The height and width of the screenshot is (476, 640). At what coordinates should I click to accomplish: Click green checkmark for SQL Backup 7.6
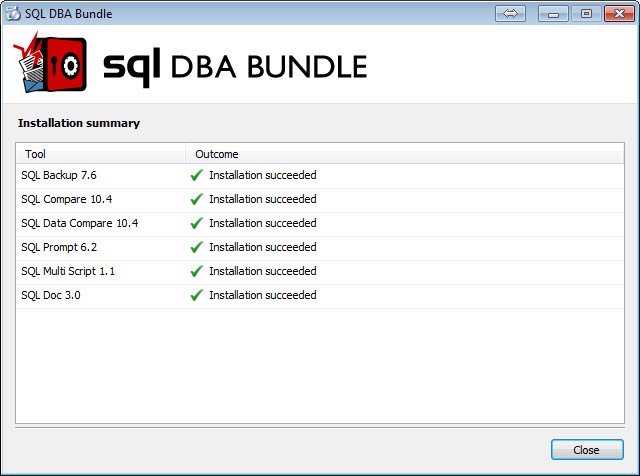(197, 175)
